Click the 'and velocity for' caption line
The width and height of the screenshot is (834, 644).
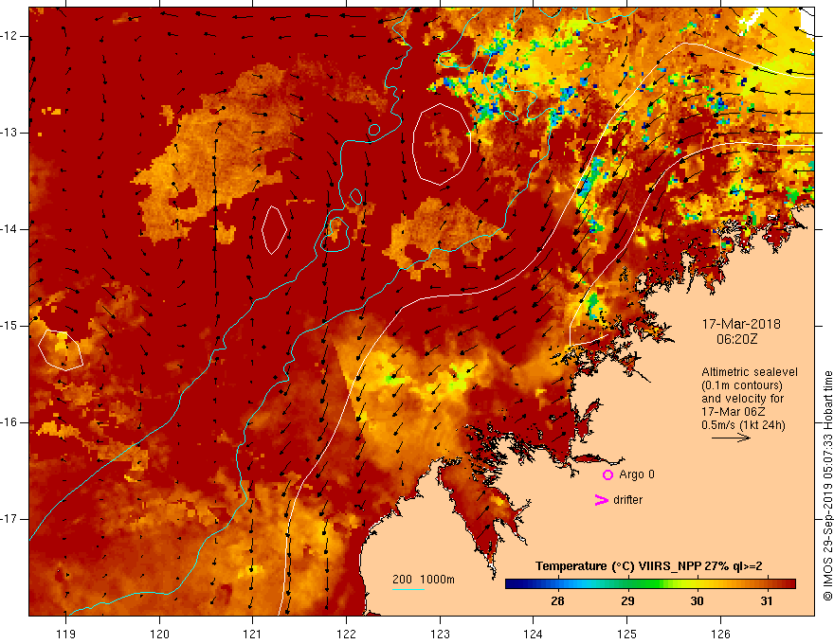point(742,399)
